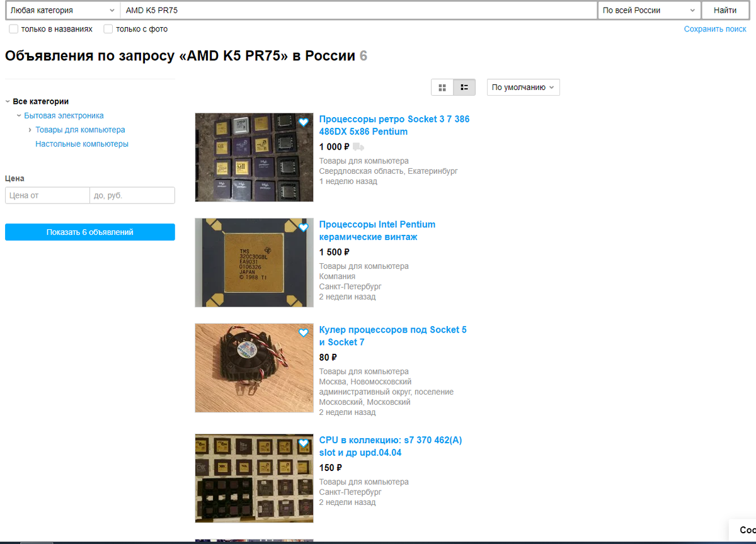
Task: Click the 'до, руб.' maximum price field
Action: 132,195
